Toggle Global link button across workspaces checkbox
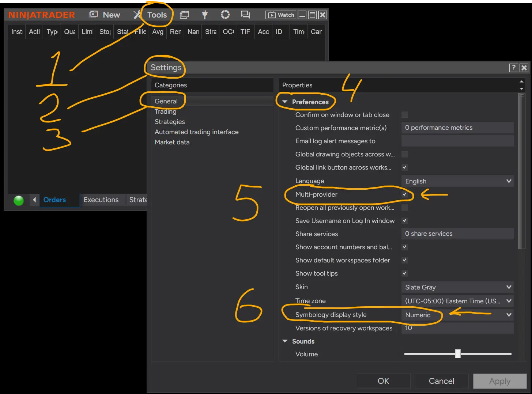Screen dimensions: 532x394 point(405,167)
